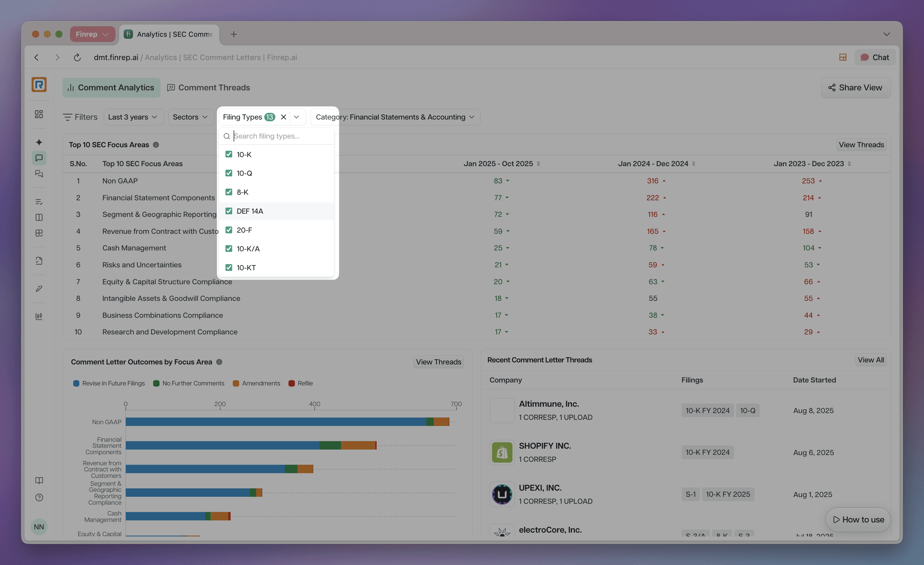This screenshot has height=565, width=924.
Task: Click info icon beside Top 10 SEC Focus Areas
Action: tap(156, 145)
